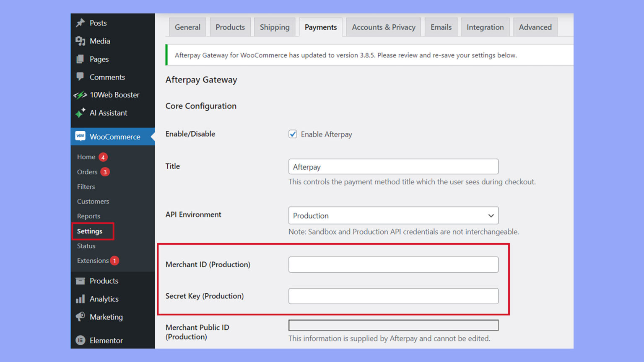Click inside the Merchant ID (Production) field

click(x=393, y=264)
